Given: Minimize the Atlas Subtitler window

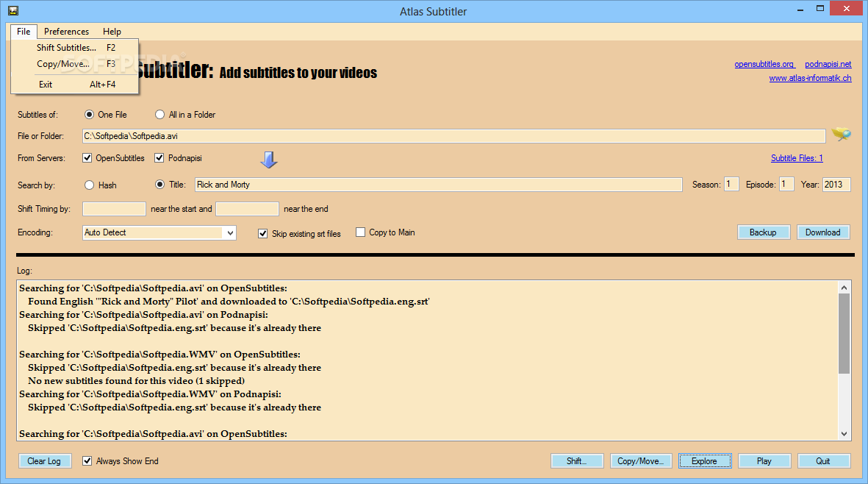Looking at the screenshot, I should tap(800, 10).
